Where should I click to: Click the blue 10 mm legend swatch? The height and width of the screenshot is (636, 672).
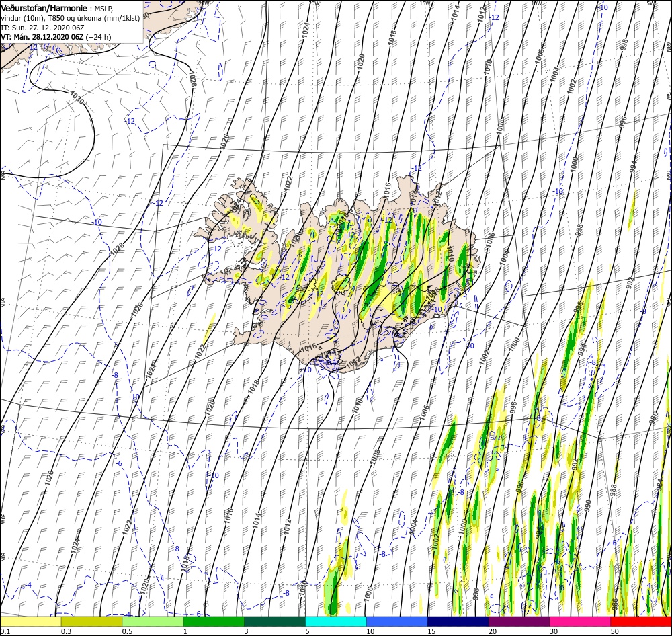pos(397,621)
